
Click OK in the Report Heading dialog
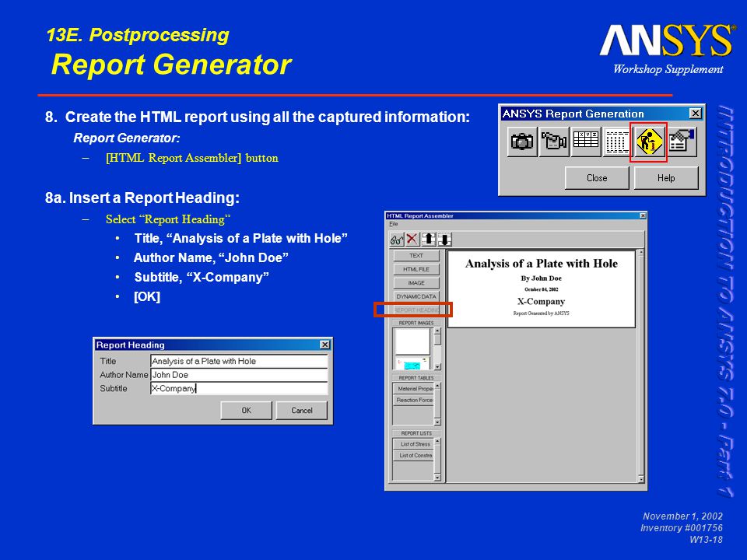247,411
